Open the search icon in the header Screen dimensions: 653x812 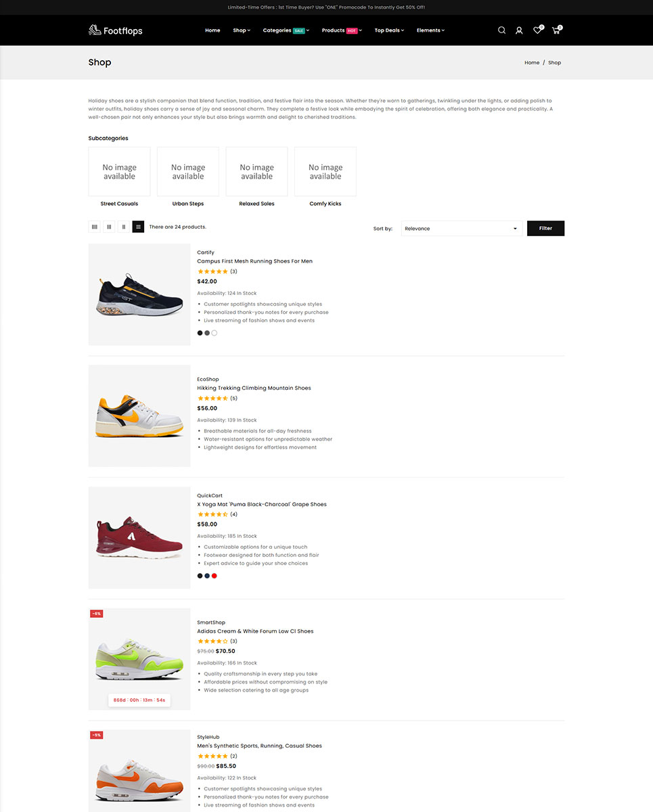tap(501, 30)
